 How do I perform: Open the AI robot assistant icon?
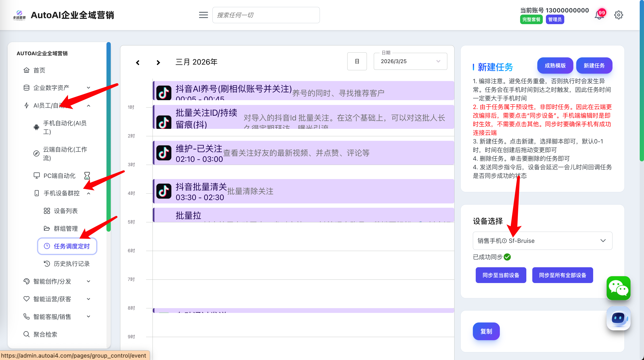(x=618, y=318)
